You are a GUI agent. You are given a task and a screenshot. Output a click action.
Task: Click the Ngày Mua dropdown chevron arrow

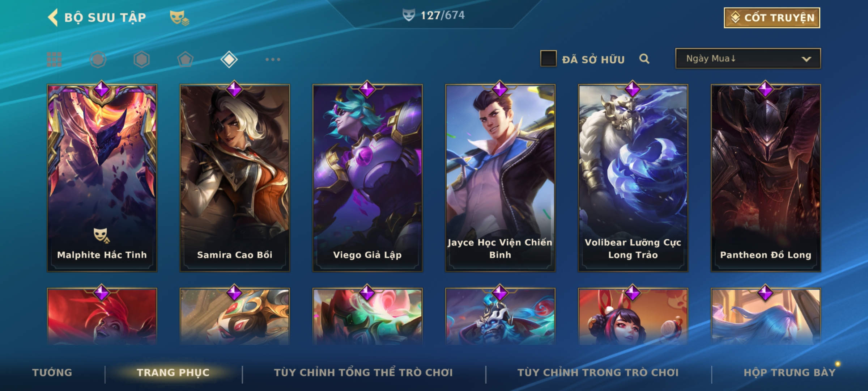806,59
